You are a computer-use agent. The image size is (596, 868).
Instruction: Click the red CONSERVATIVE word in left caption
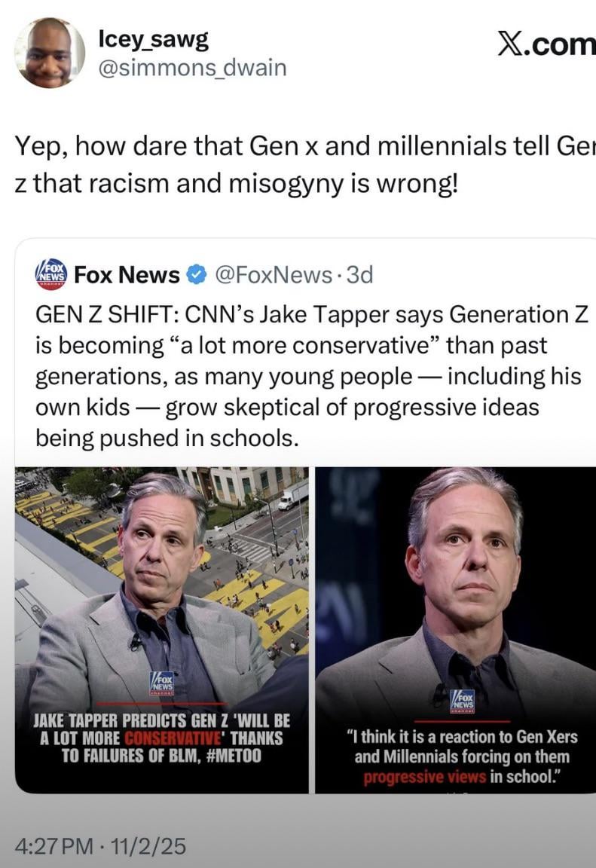coord(164,737)
